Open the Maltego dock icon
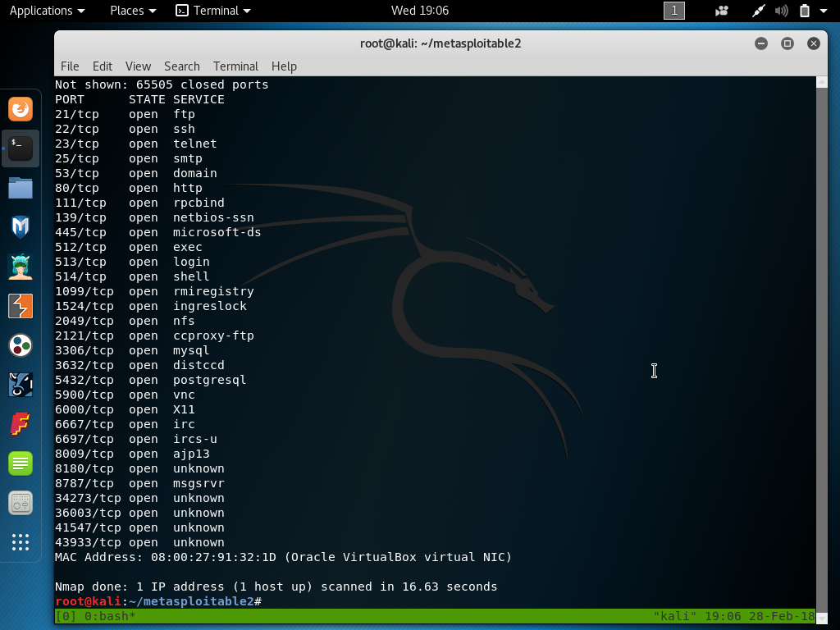This screenshot has height=630, width=840. click(21, 345)
